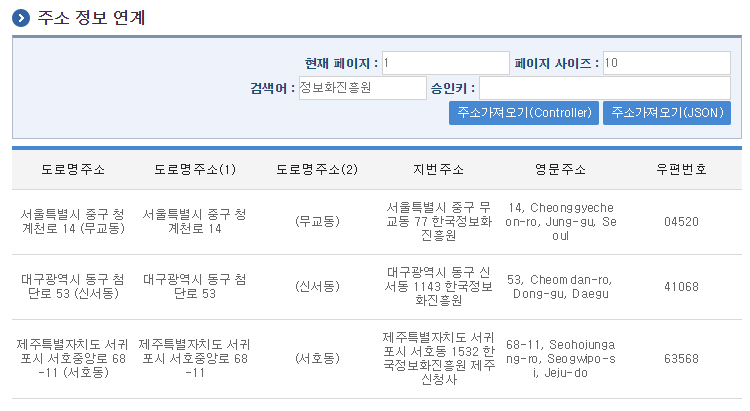This screenshot has height=411, width=750.
Task: Click 주소가져오기(Controller) button
Action: (x=524, y=113)
